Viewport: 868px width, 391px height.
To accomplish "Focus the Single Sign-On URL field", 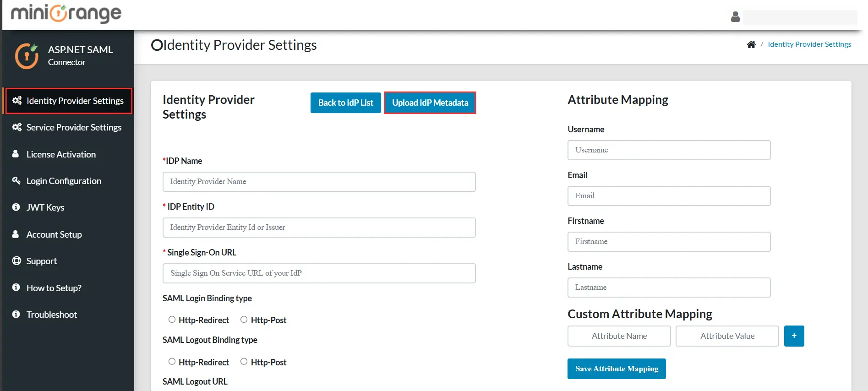I will pyautogui.click(x=319, y=273).
